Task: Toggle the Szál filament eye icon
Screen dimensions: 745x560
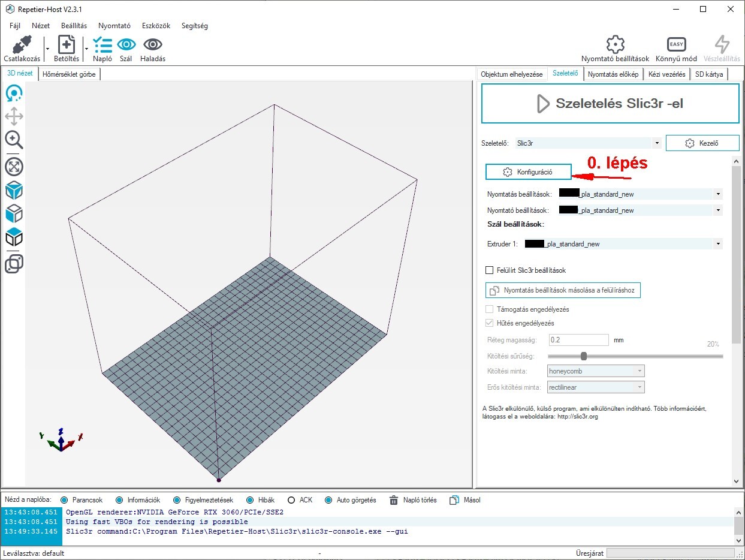Action: (126, 44)
